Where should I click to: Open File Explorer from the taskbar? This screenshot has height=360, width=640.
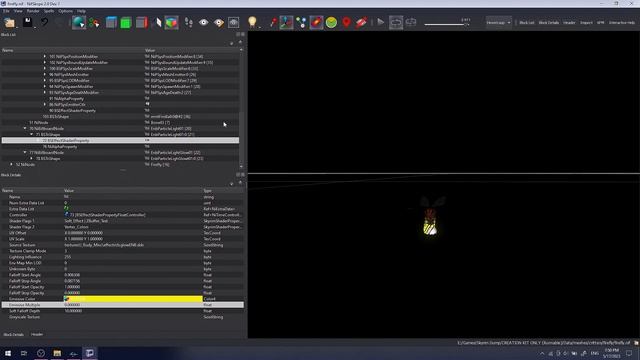click(x=57, y=353)
